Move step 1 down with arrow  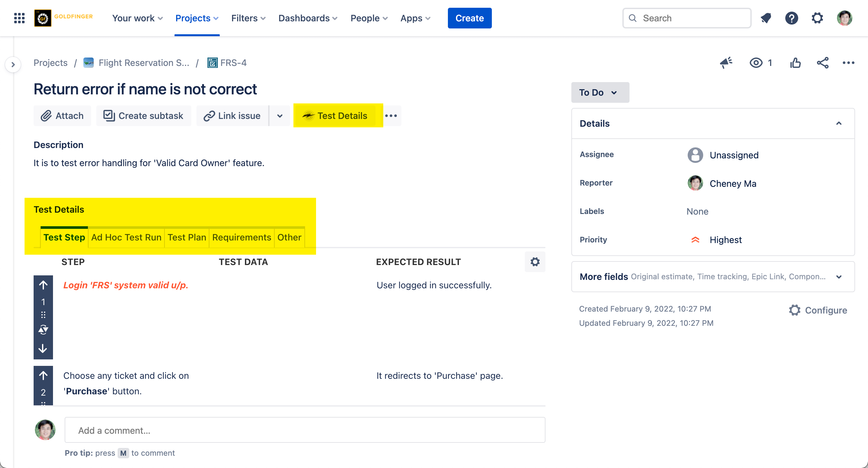click(x=43, y=348)
